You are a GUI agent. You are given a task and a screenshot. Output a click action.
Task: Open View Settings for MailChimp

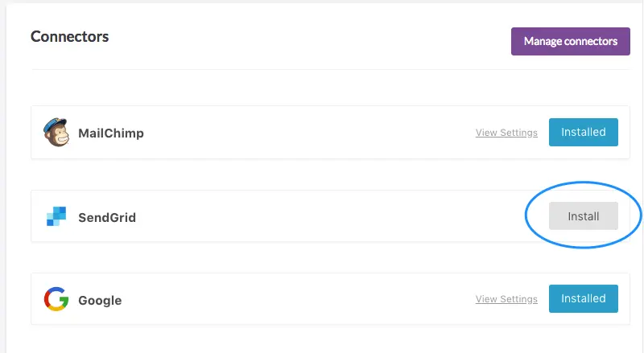pyautogui.click(x=506, y=133)
